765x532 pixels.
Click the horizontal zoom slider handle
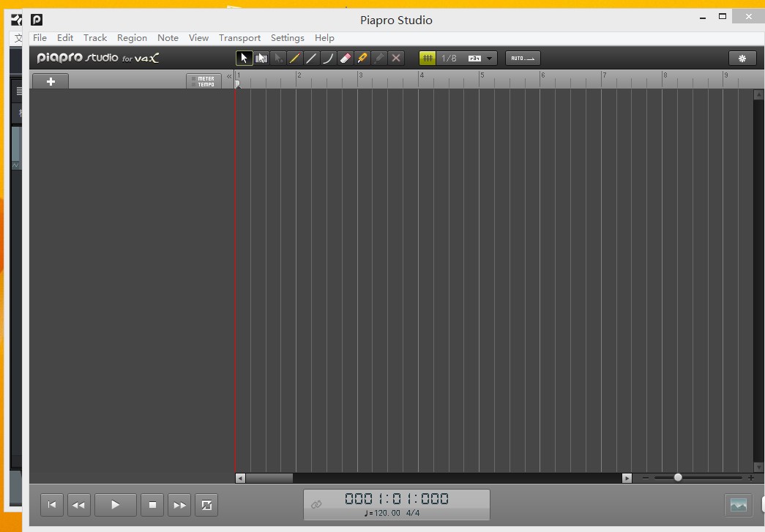(x=678, y=477)
